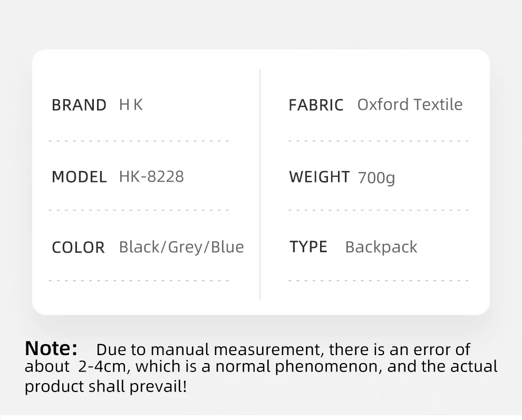Screen dimensions: 522x420
Task: Click the COLOR label
Action: (78, 247)
